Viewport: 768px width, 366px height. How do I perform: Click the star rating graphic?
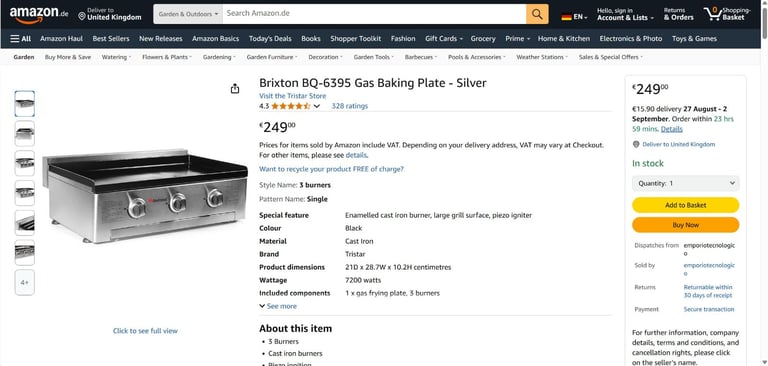click(291, 106)
